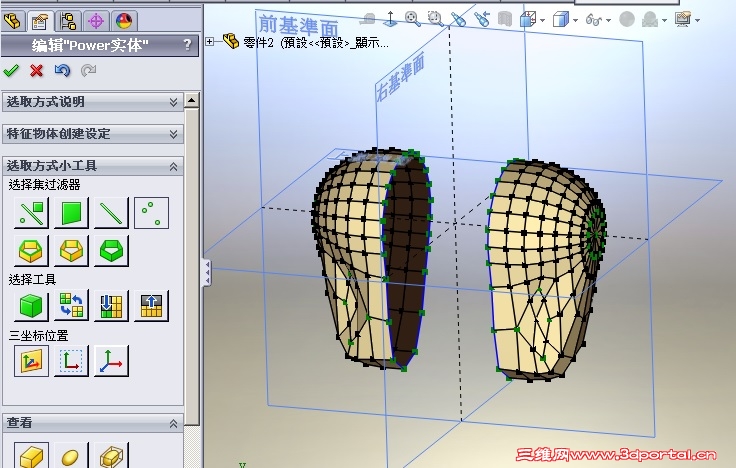736x468 pixels.
Task: Open the FeatureManager design tree tab
Action: [13, 21]
